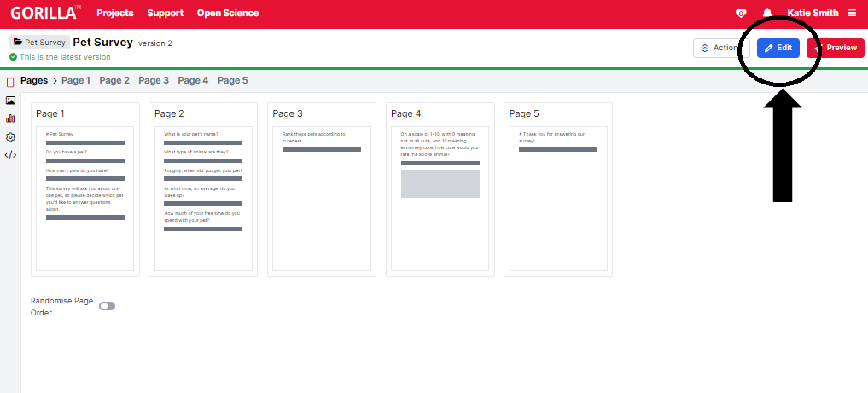Click the GORILLA logo

click(x=46, y=13)
